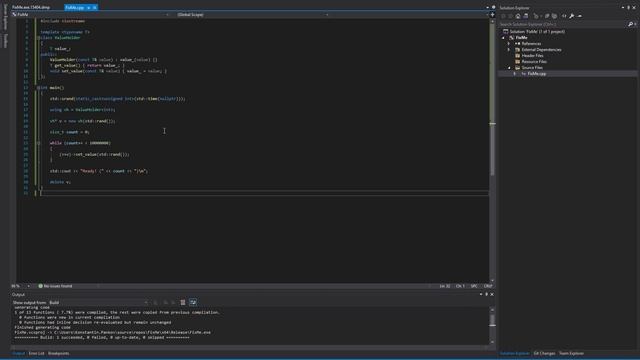
Task: Collapse the ValueHolder class code block
Action: (39, 38)
